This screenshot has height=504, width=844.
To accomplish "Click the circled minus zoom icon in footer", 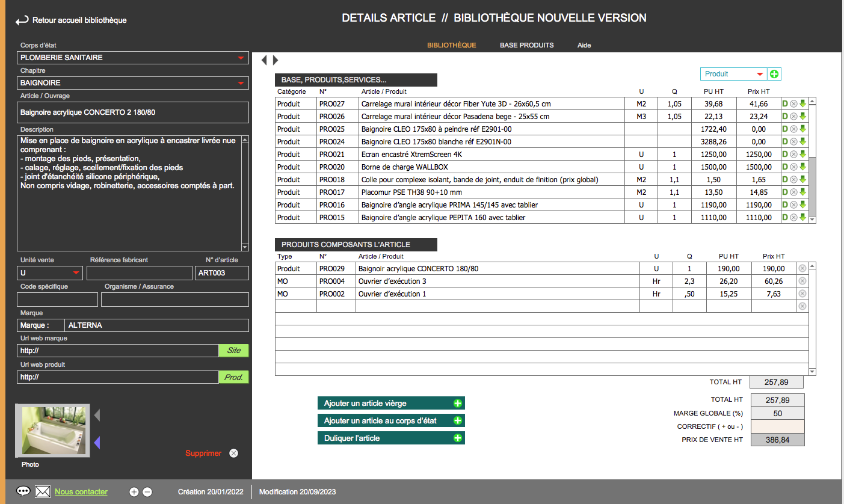I will [x=147, y=491].
